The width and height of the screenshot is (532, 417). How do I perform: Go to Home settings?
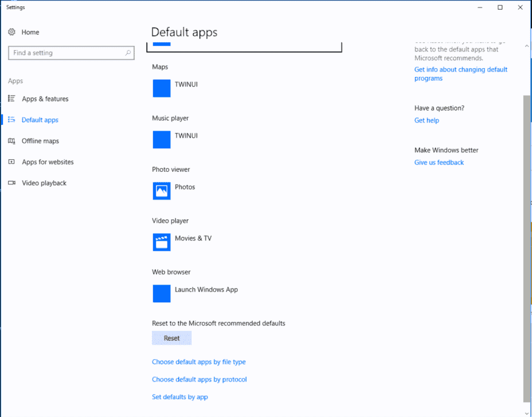tap(30, 32)
